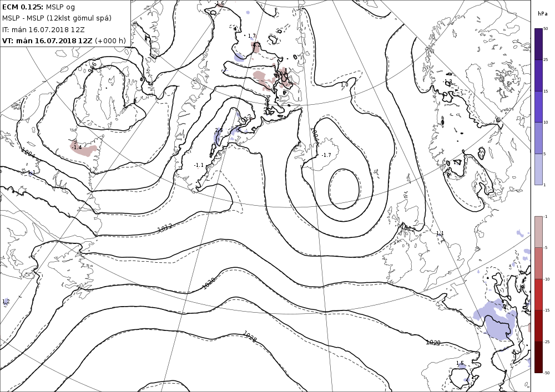Select the maroon -25 to -50 legend band
The height and width of the screenshot is (392, 555).
tap(538, 357)
